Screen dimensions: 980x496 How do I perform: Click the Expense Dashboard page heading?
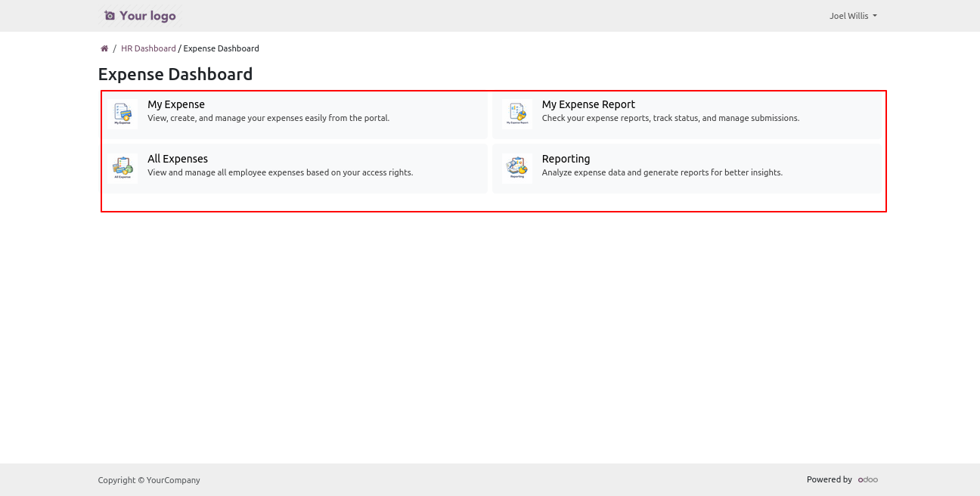175,74
